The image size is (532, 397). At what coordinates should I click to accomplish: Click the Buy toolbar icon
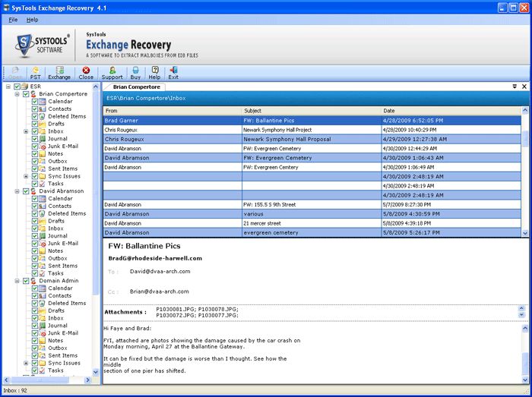[x=135, y=73]
